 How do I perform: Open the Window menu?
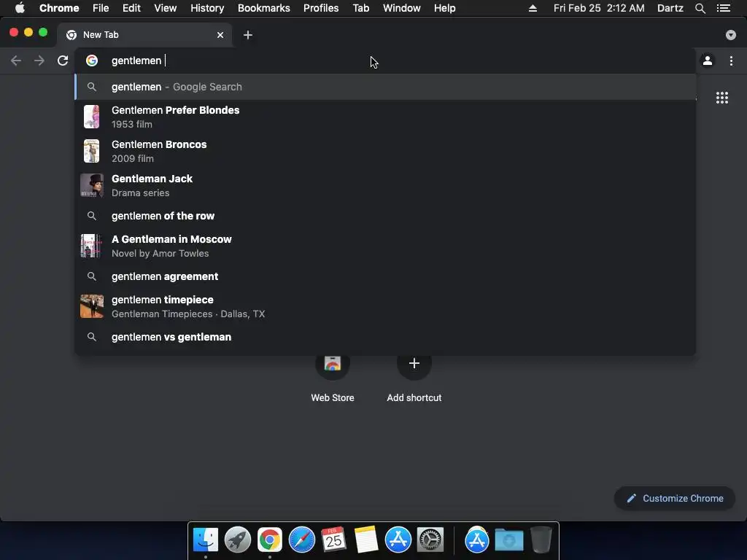click(402, 8)
